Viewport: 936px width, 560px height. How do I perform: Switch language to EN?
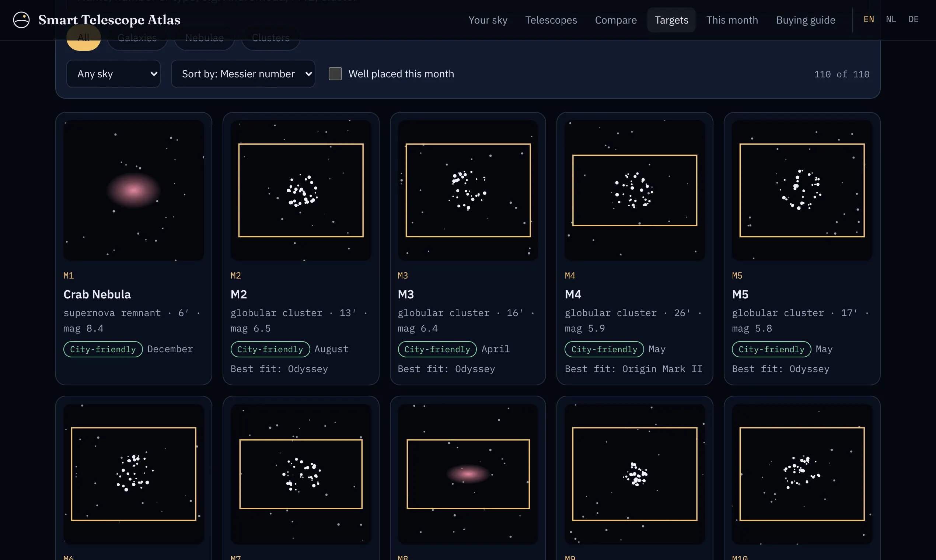(x=869, y=19)
